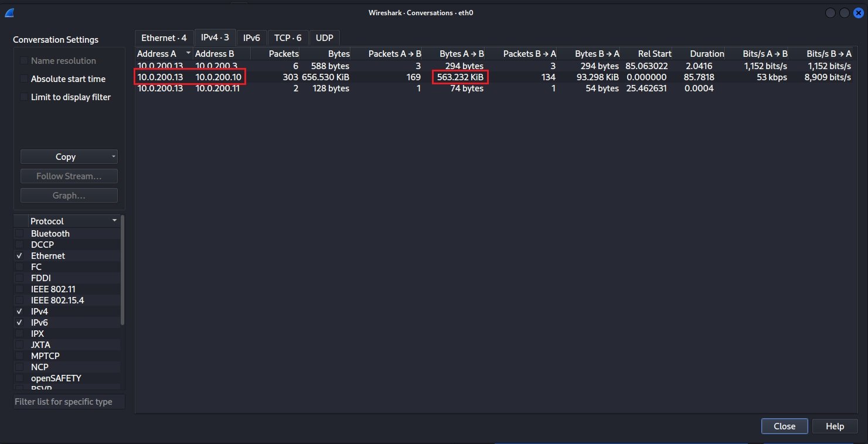
Task: Check the NCP protocol box
Action: click(20, 367)
